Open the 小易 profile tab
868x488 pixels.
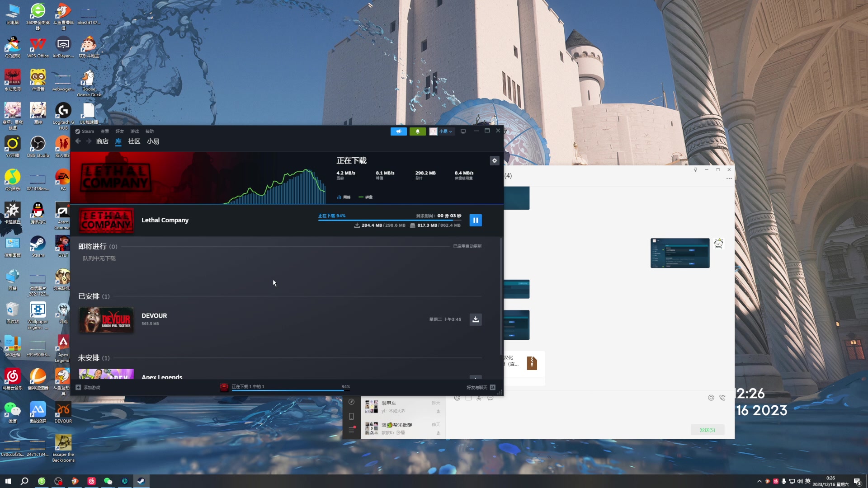pyautogui.click(x=153, y=141)
